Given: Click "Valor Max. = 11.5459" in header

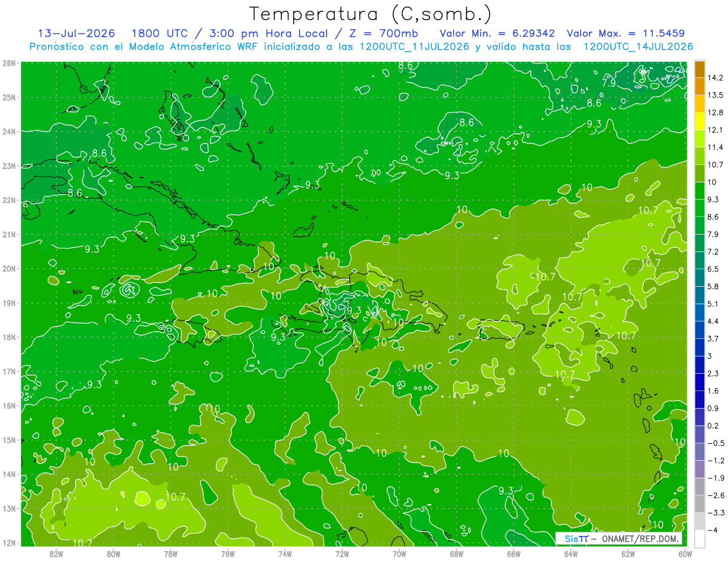Looking at the screenshot, I should click(x=625, y=33).
